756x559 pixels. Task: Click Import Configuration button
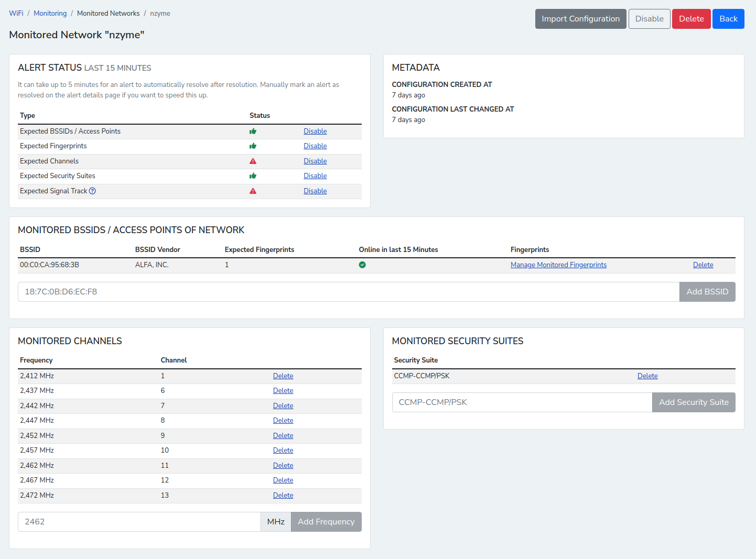coord(580,19)
